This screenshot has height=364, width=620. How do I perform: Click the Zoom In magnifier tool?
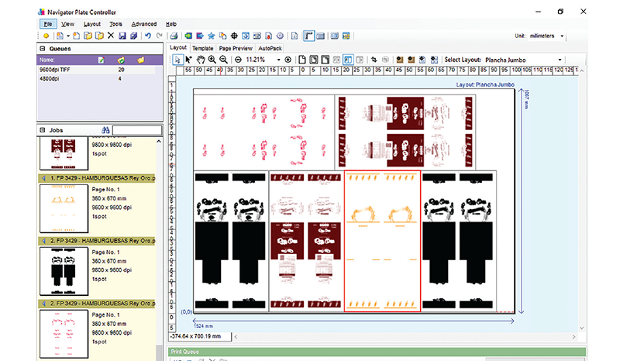(x=212, y=60)
